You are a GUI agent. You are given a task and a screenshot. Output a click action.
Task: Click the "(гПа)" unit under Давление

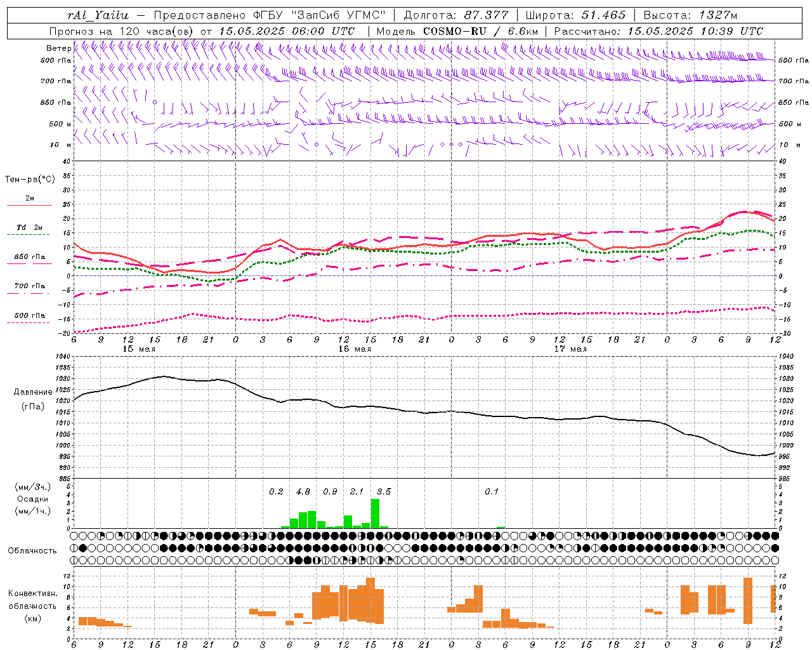point(33,407)
